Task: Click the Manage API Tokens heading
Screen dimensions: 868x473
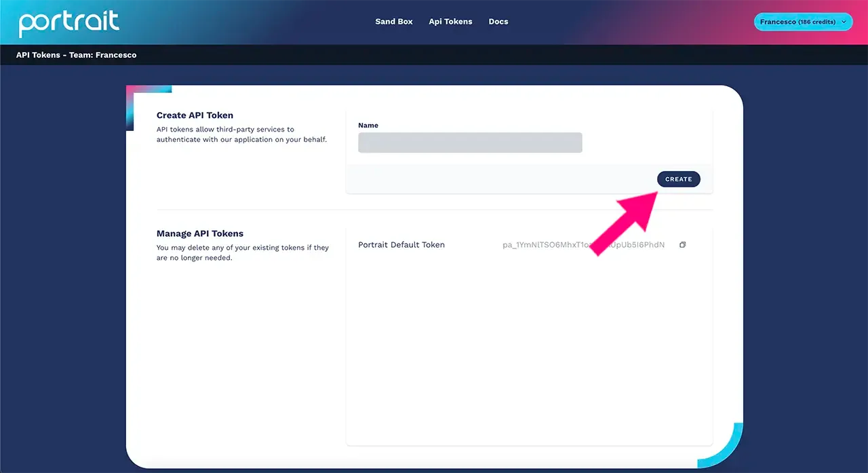Action: (200, 233)
